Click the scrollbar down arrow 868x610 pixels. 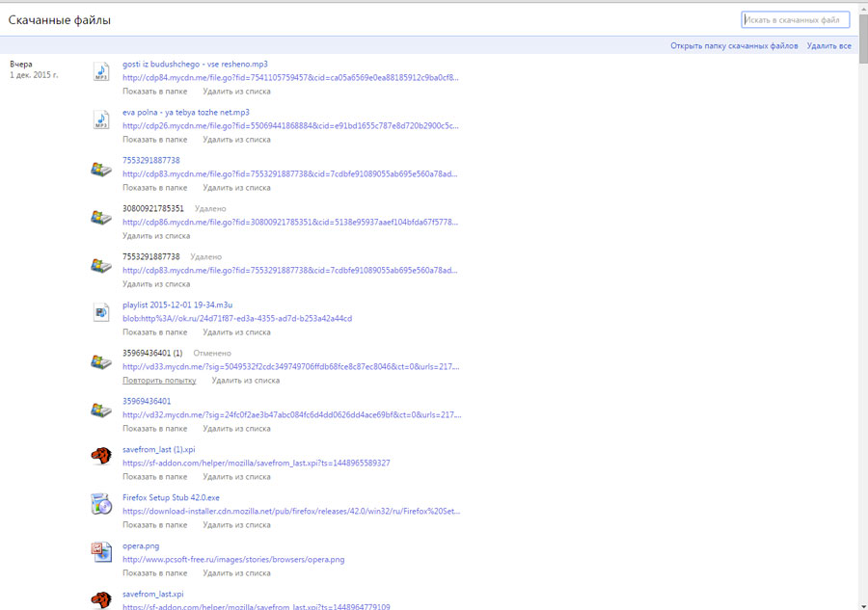click(x=862, y=604)
